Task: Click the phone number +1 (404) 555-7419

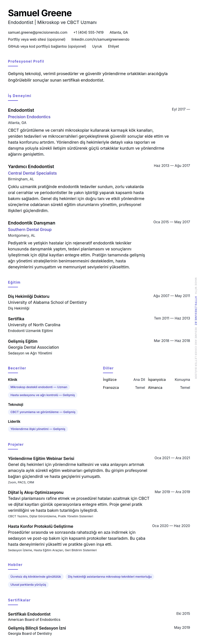Action: 88,33
